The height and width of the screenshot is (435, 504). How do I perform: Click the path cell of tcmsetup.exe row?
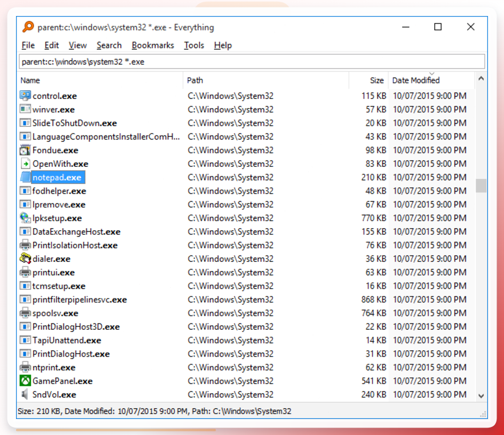(231, 286)
